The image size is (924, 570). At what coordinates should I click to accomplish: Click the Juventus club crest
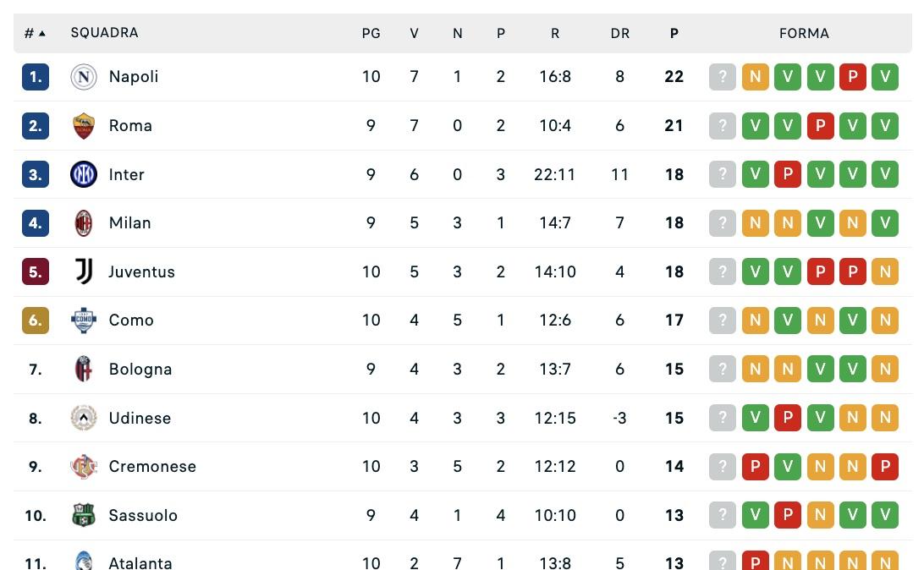(x=84, y=271)
